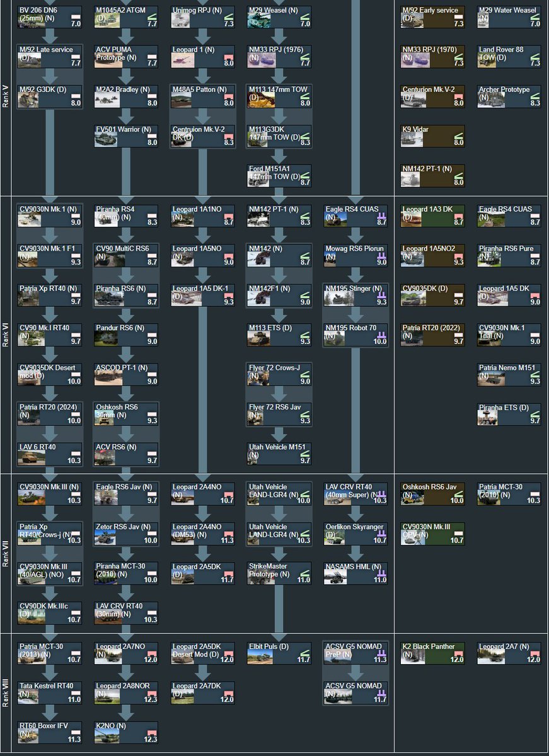Open the Leopard 1A3 DK premium card

[x=433, y=215]
